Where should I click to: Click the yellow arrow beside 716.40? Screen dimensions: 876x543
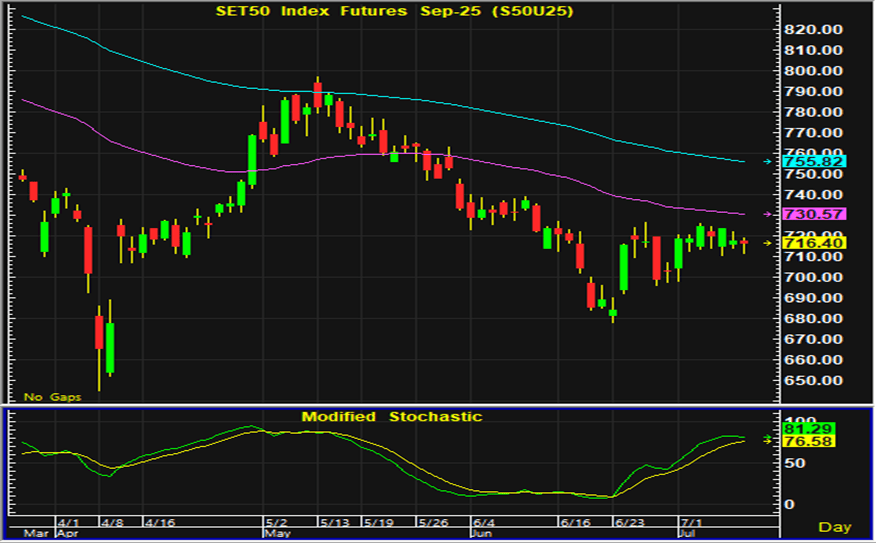768,243
